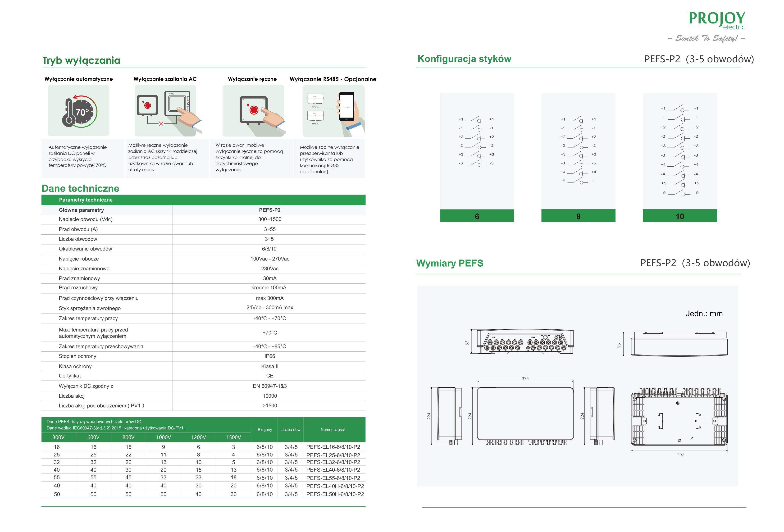This screenshot has width=784, height=532.
Task: Click the green '8' label bar
Action: [x=578, y=216]
